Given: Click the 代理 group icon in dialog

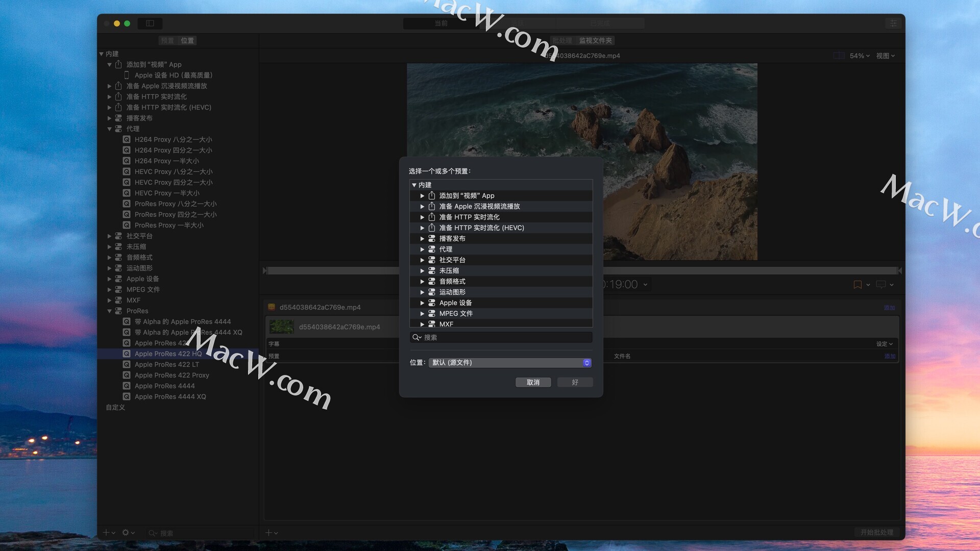Looking at the screenshot, I should pos(432,249).
